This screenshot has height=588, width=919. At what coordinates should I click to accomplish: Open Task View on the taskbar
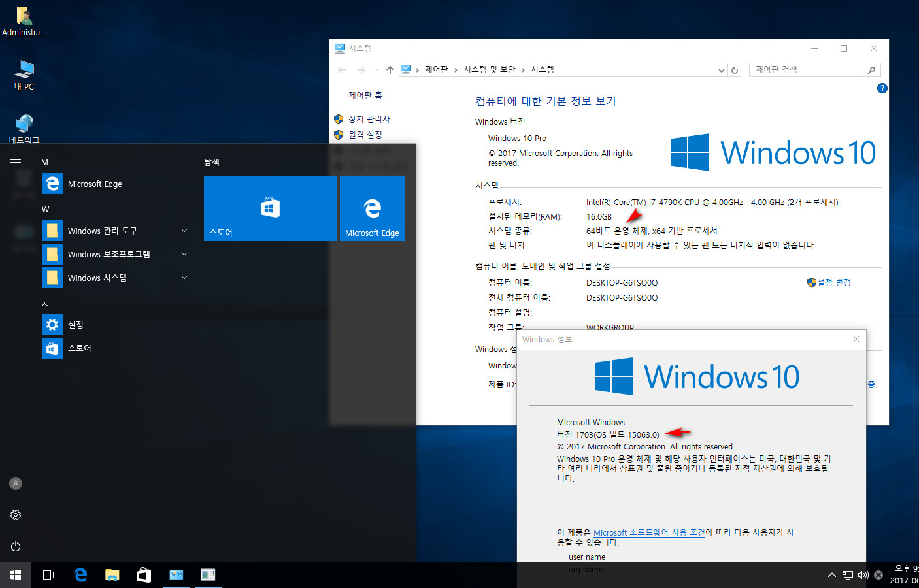(x=47, y=575)
